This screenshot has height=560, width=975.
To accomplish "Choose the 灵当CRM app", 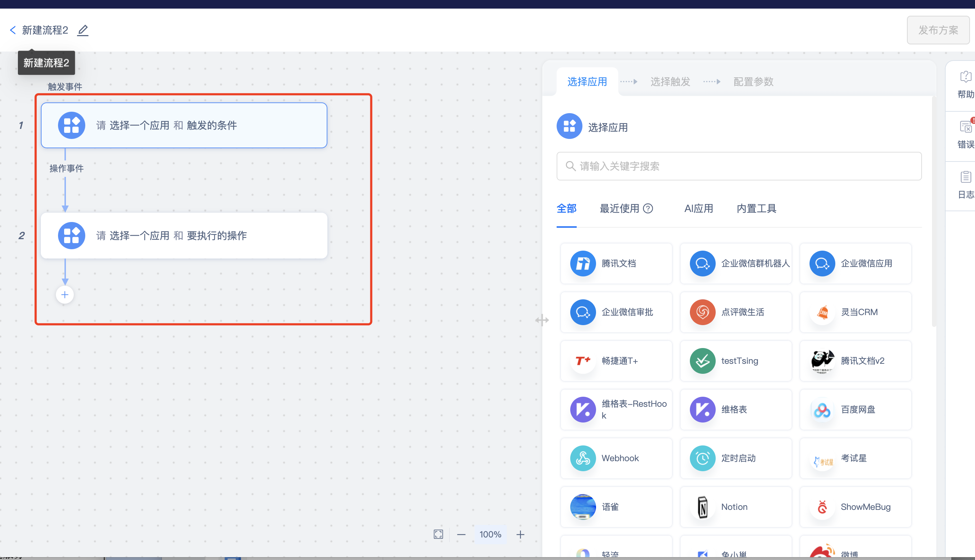I will click(855, 312).
